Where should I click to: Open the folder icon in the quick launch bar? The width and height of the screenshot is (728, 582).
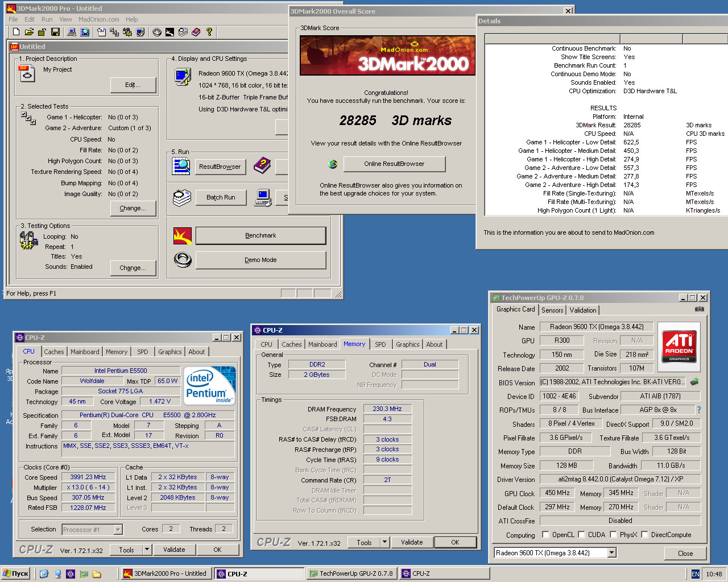click(97, 574)
